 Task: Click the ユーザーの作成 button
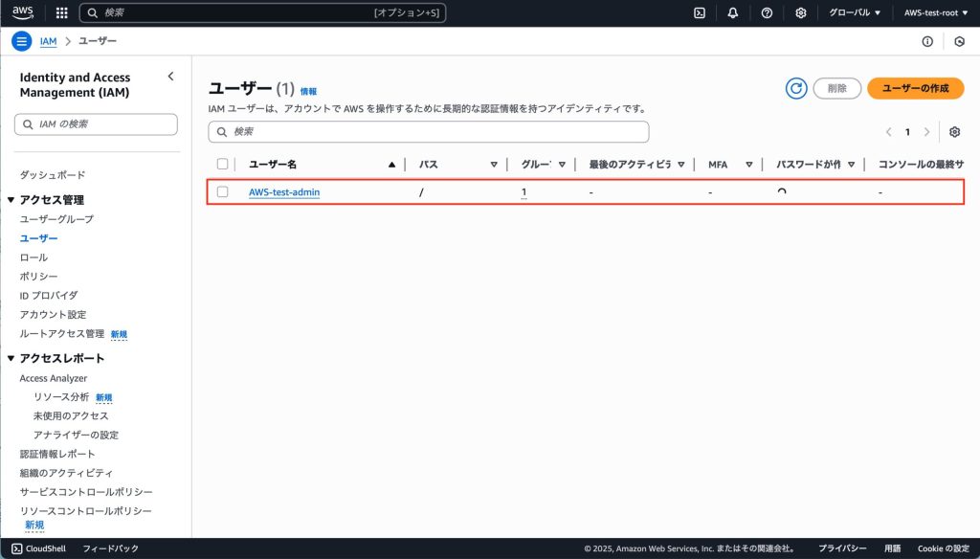pos(916,88)
